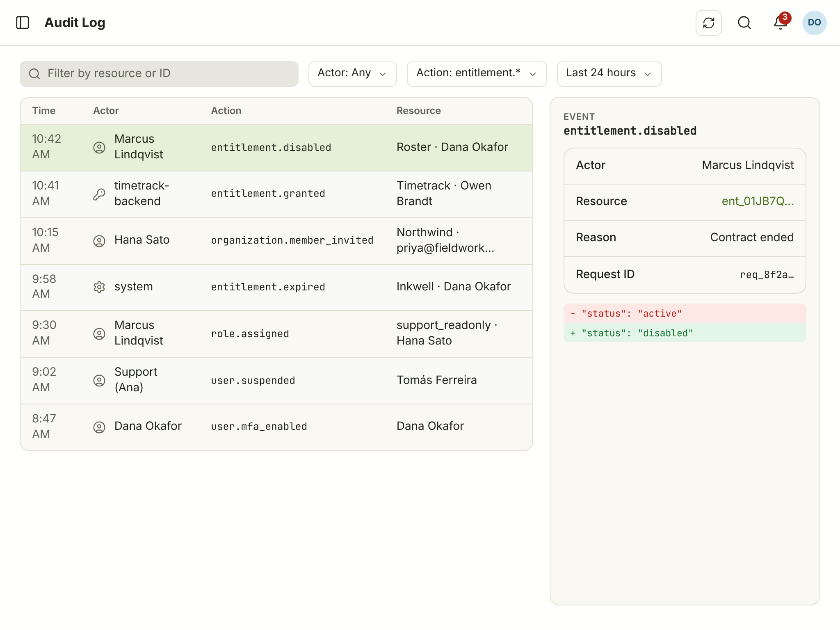The width and height of the screenshot is (840, 630).
Task: Sort by the Time column header
Action: [44, 111]
